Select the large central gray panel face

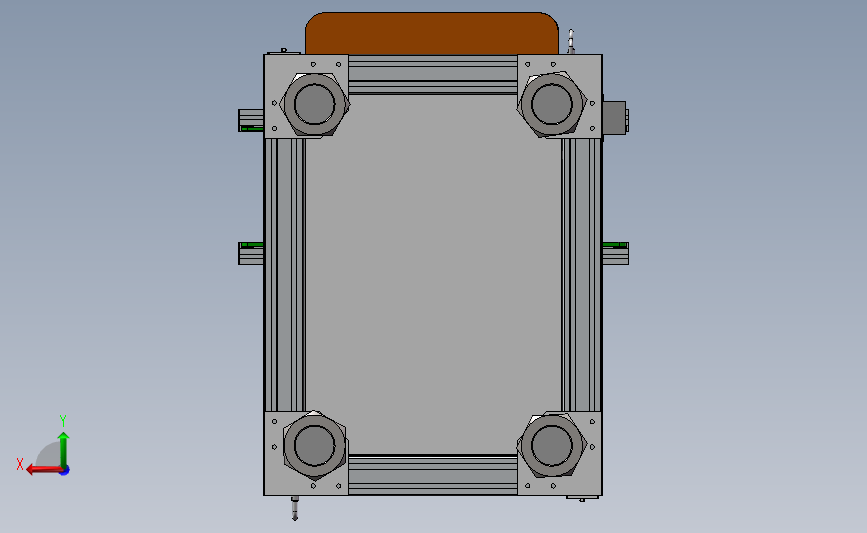(433, 275)
